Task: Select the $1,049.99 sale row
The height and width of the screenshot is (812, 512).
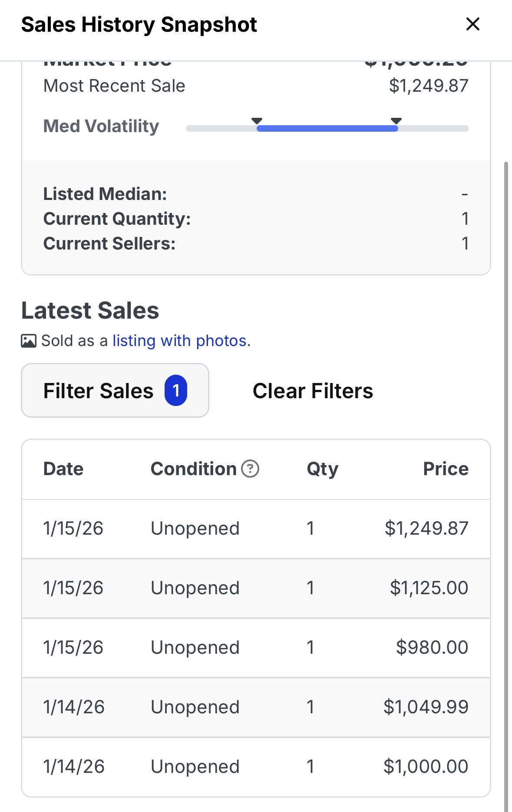Action: point(256,707)
